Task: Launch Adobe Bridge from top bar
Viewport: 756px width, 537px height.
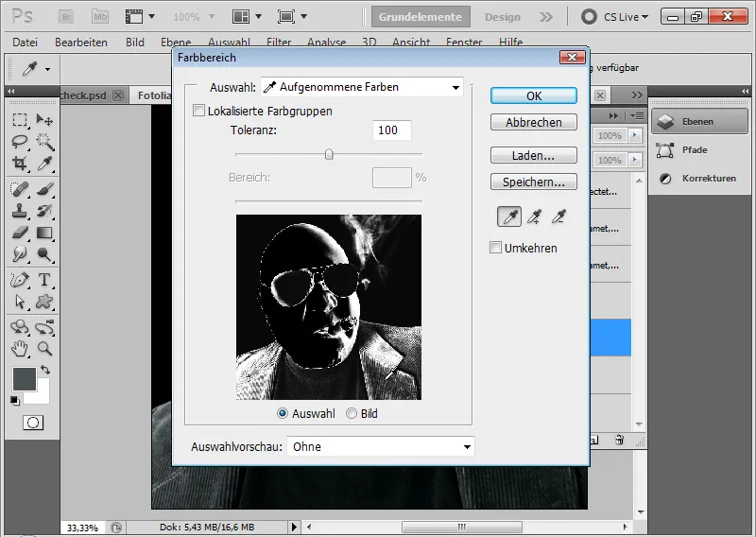Action: pos(66,17)
